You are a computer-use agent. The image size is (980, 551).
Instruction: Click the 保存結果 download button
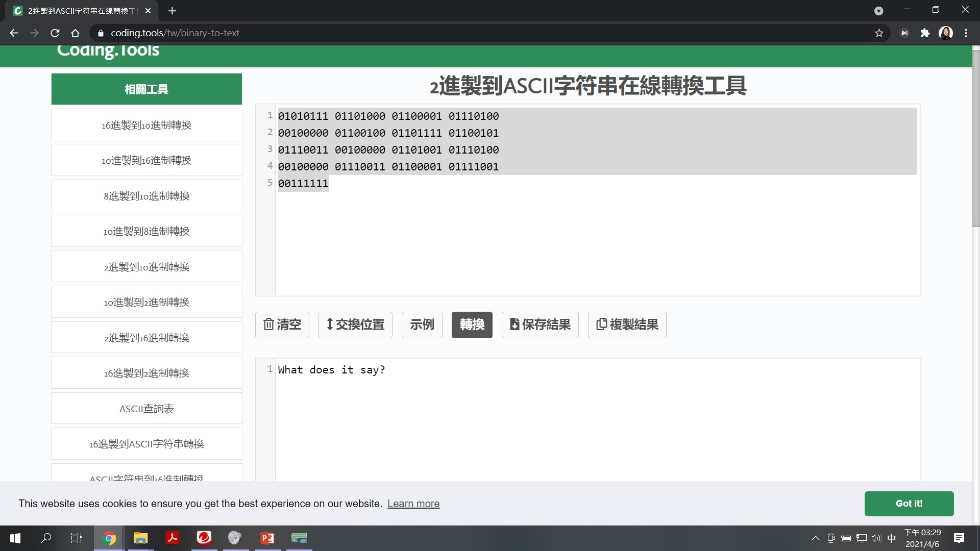[540, 324]
